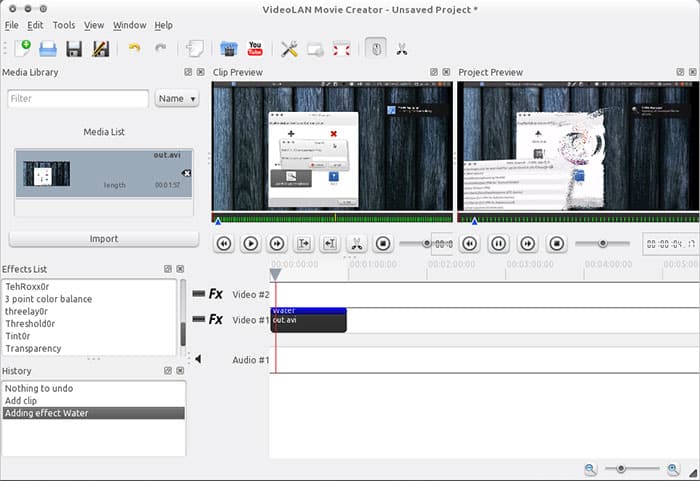This screenshot has height=481, width=700.
Task: Set the clip end marker
Action: tap(330, 243)
